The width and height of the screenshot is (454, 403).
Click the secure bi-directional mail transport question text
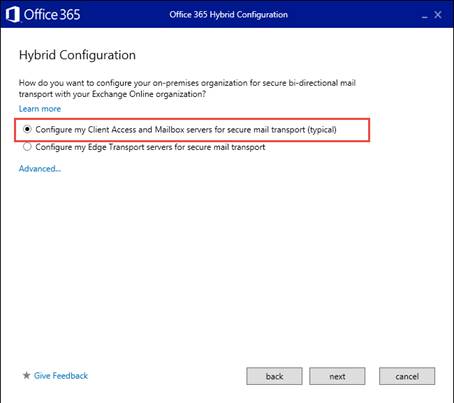pyautogui.click(x=187, y=88)
